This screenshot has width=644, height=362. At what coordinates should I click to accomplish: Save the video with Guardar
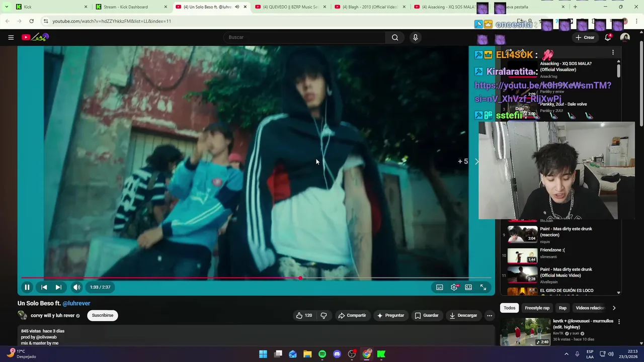coord(427,315)
